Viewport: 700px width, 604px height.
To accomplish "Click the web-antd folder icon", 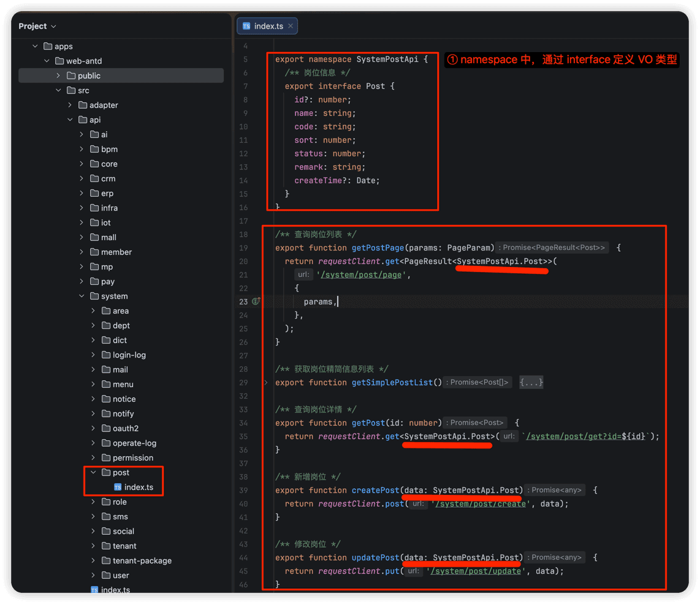I will [x=59, y=61].
